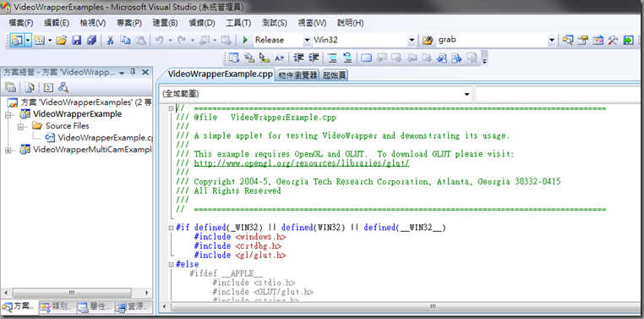Increase the line indent with the toolbar icon
Viewport: 644px width, 319px height.
click(314, 58)
